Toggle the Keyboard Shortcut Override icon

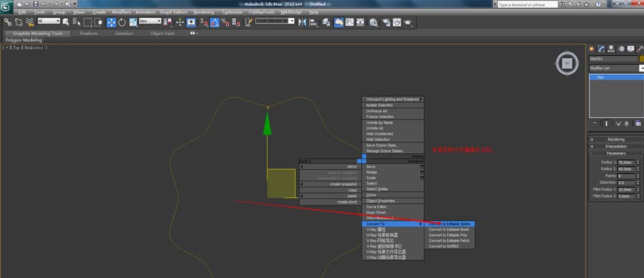(191, 22)
